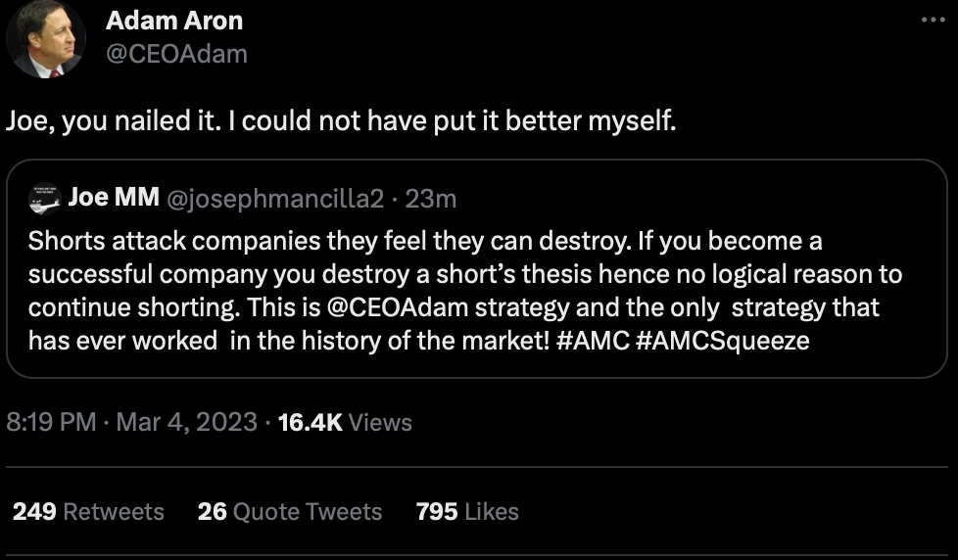
Task: Open the Adam Aron display name link
Action: [x=173, y=21]
